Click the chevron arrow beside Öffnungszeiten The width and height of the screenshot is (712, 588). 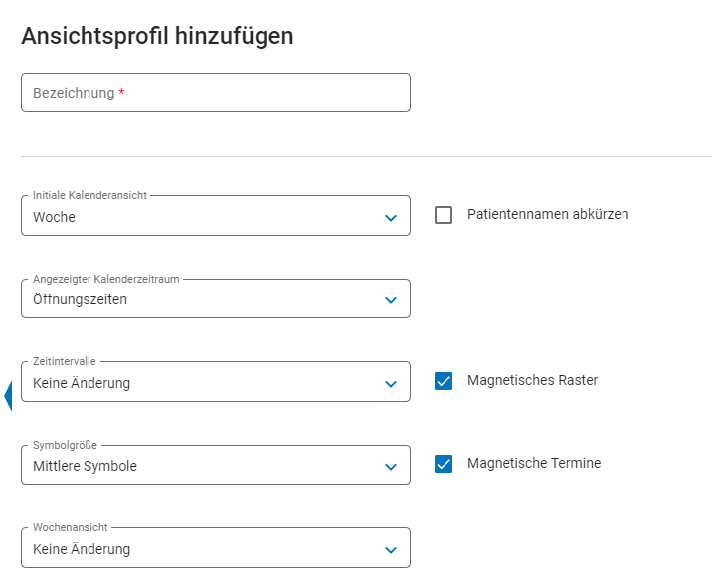[391, 300]
